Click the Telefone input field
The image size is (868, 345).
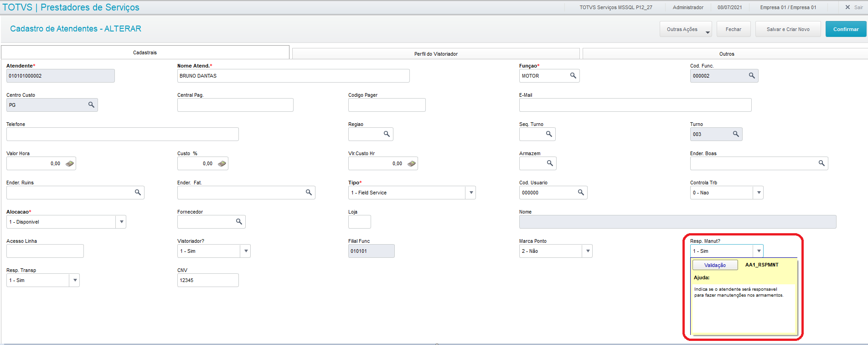click(x=123, y=134)
